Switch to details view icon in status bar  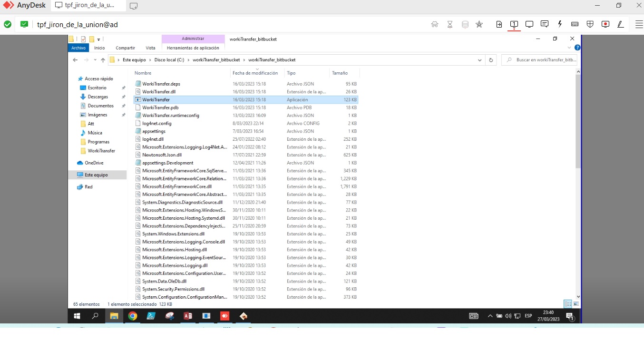click(x=567, y=304)
